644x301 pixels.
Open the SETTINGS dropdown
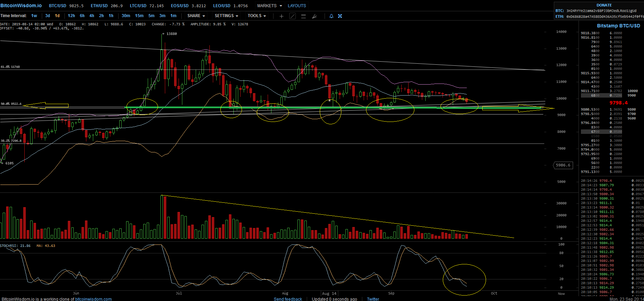pyautogui.click(x=226, y=16)
